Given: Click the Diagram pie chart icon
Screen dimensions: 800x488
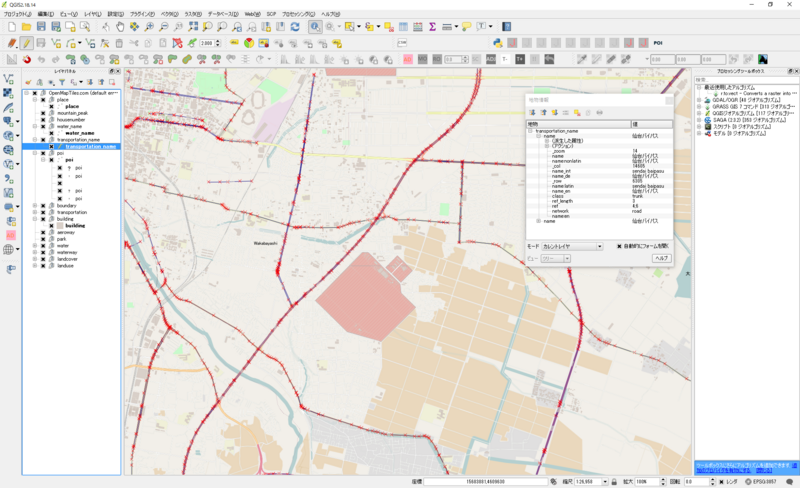Looking at the screenshot, I should click(x=249, y=43).
